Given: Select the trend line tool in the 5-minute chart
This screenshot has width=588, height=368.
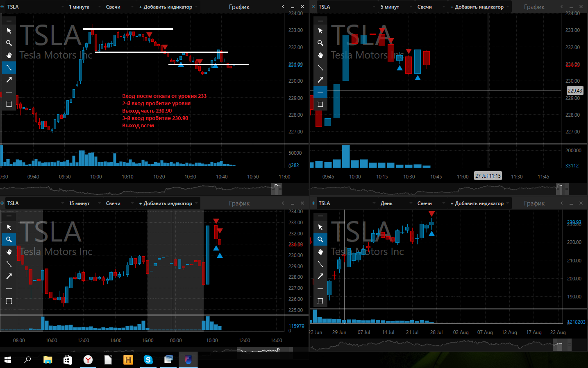Looking at the screenshot, I should [x=320, y=68].
